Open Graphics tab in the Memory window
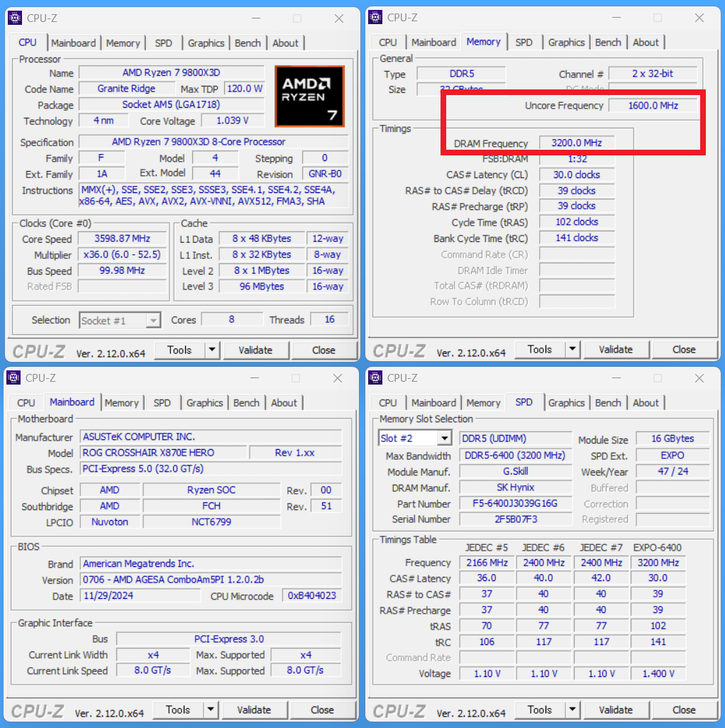 click(566, 43)
